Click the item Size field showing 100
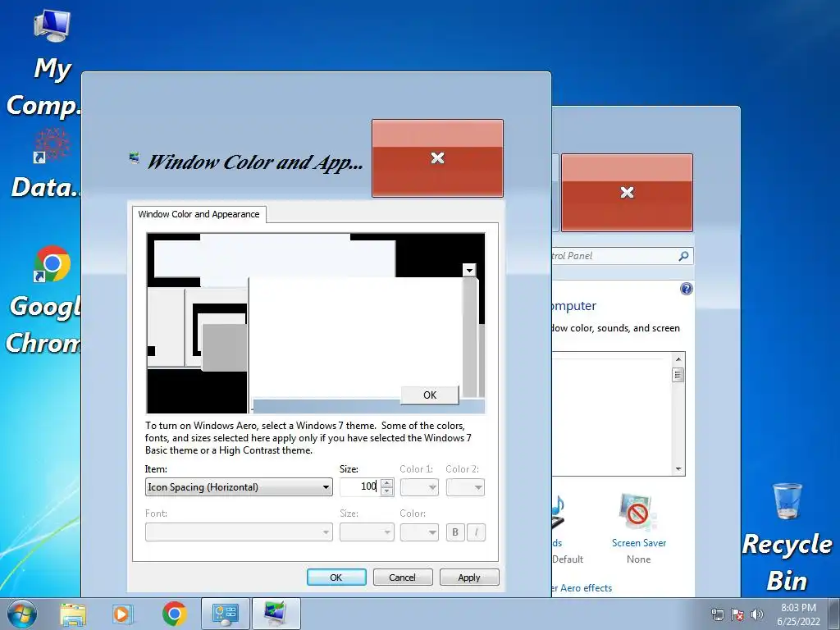This screenshot has width=840, height=630. (x=360, y=487)
